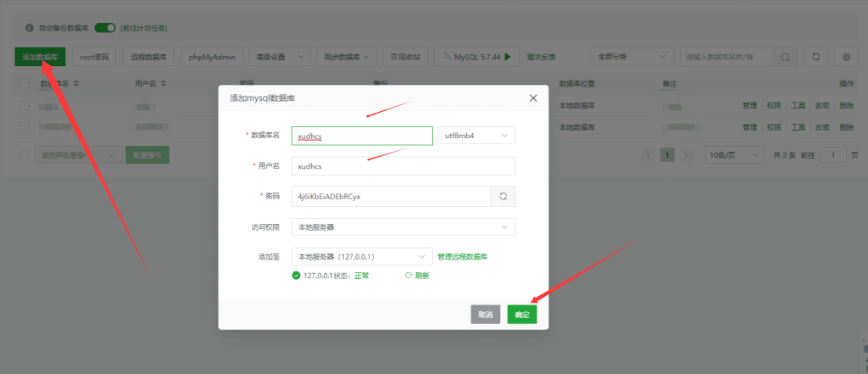Click 改密 in the first row

pyautogui.click(x=822, y=105)
